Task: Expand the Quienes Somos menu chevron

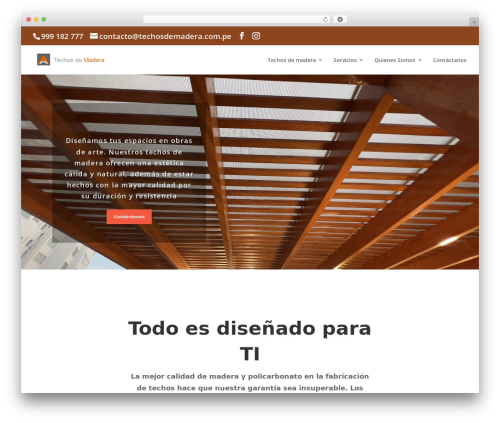Action: (420, 60)
